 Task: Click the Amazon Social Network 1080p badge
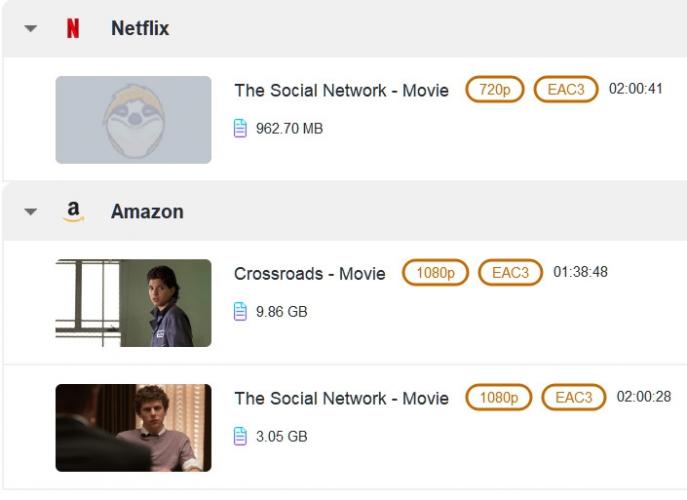(499, 398)
